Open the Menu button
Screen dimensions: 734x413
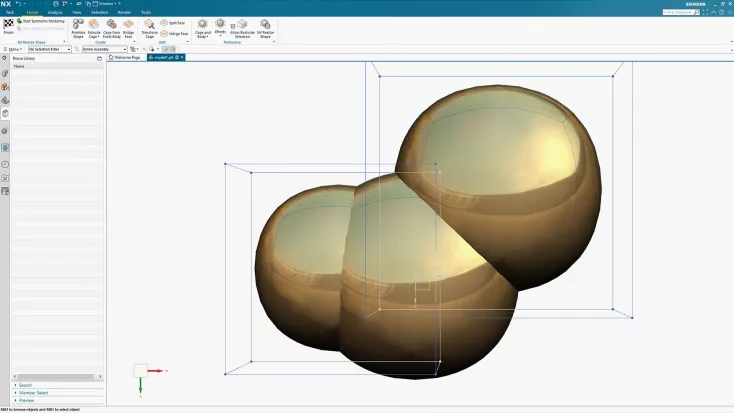pos(14,49)
